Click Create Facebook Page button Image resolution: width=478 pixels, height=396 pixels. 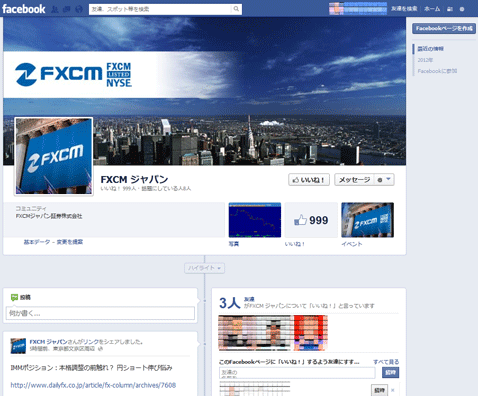444,28
